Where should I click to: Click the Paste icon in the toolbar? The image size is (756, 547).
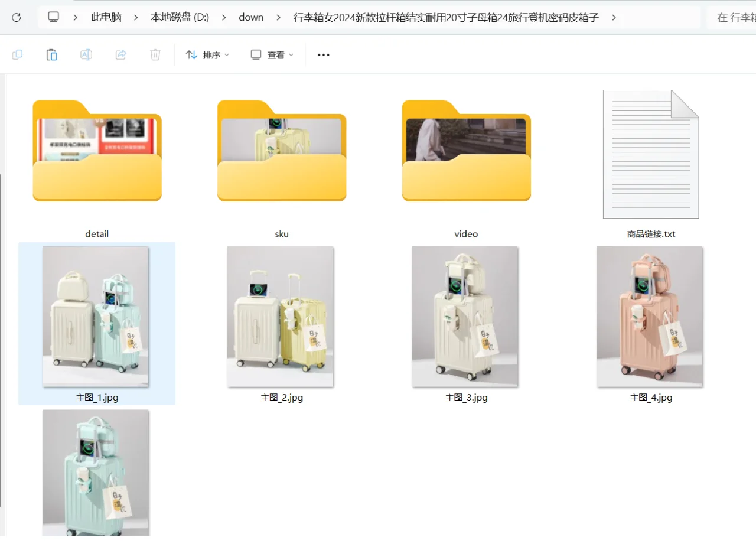[51, 54]
